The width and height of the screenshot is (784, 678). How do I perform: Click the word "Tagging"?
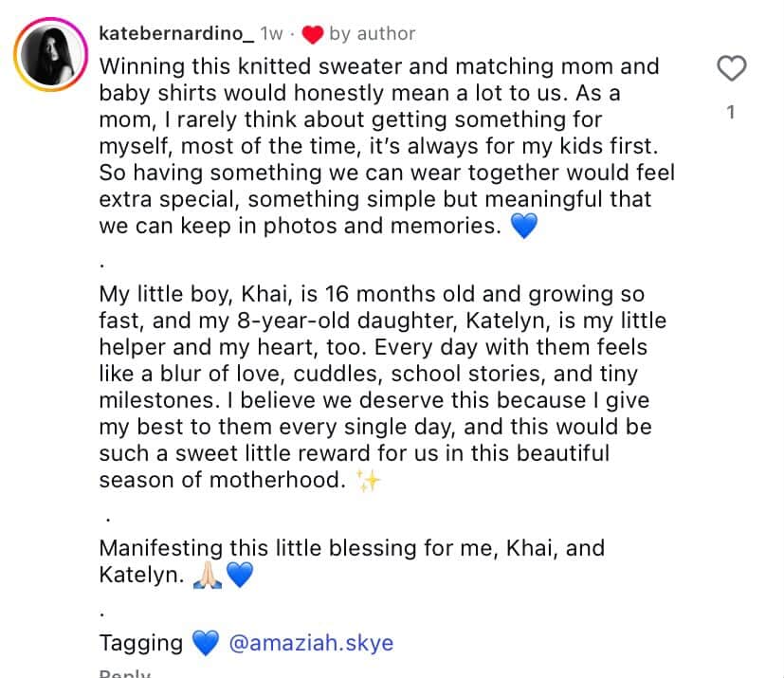coord(141,643)
